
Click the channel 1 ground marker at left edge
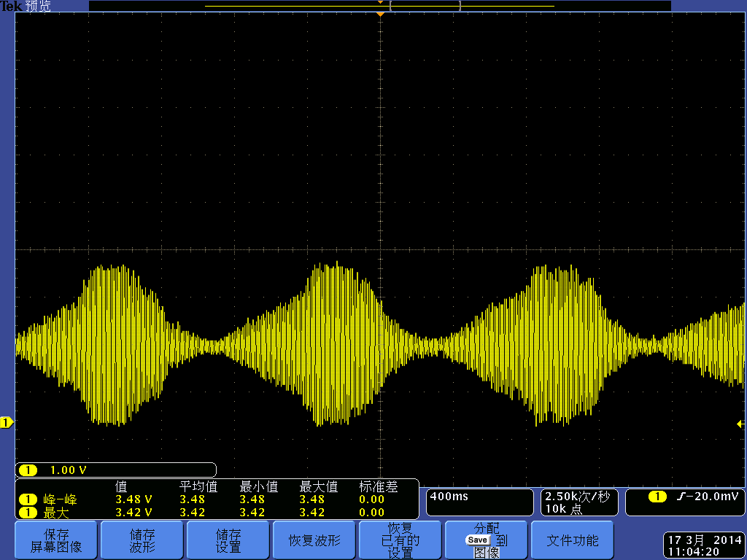6,422
